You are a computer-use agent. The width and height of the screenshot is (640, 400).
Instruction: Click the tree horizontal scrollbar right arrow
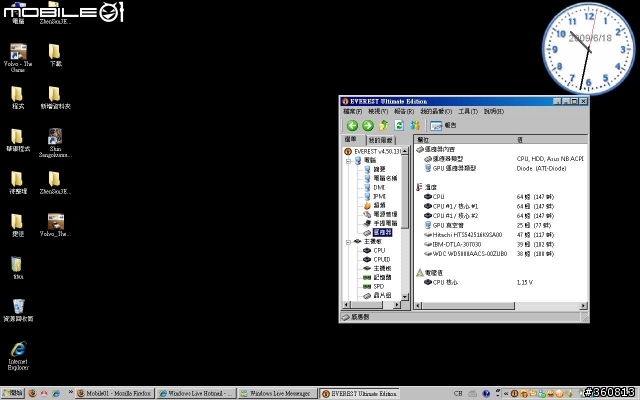point(396,305)
